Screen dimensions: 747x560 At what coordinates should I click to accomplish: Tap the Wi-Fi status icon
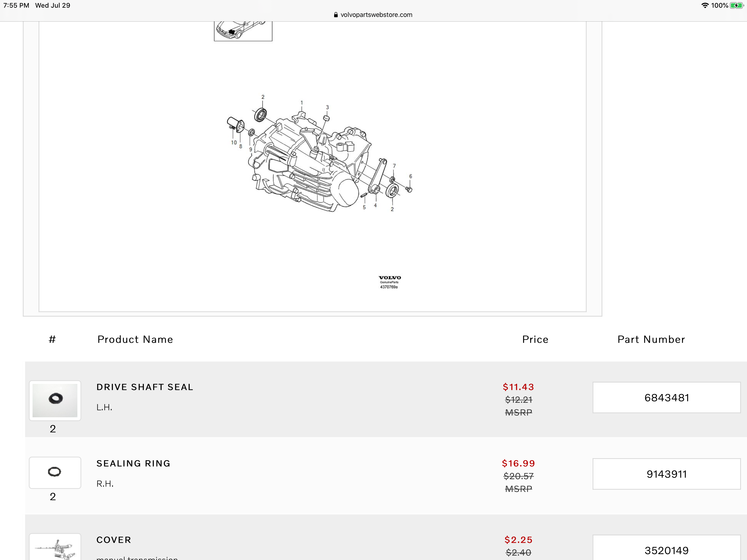(704, 5)
